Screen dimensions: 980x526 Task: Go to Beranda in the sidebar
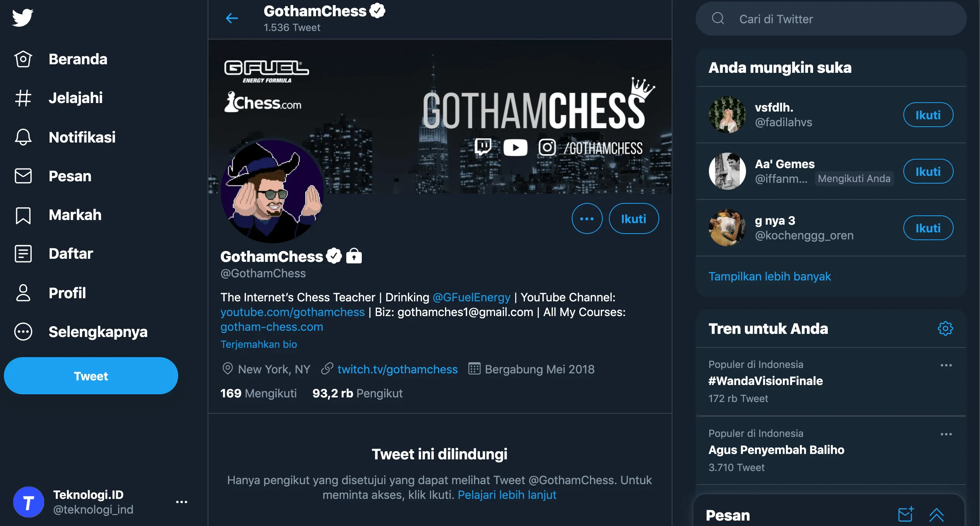[x=77, y=59]
